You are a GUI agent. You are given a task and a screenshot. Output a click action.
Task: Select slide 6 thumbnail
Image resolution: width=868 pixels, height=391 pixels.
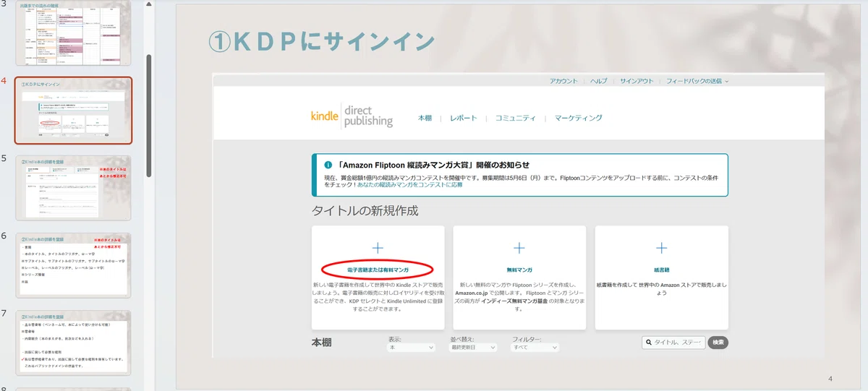pos(73,265)
